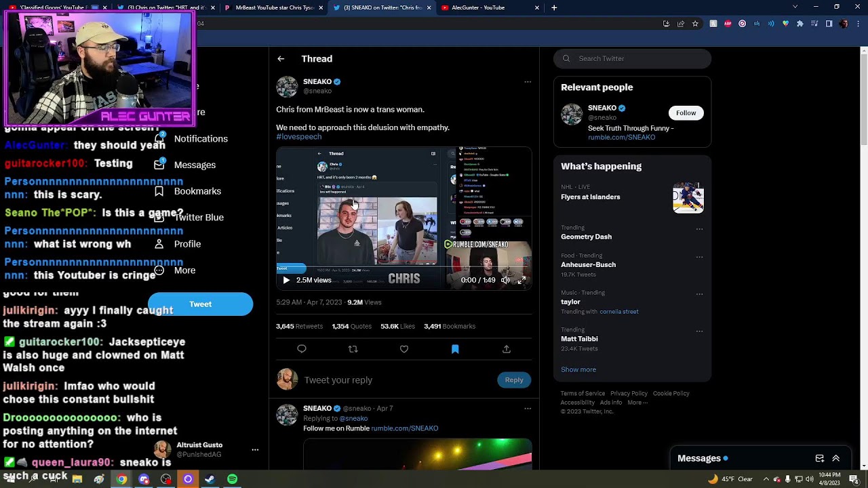868x488 pixels.
Task: Open Spotify from the taskbar
Action: 233,479
